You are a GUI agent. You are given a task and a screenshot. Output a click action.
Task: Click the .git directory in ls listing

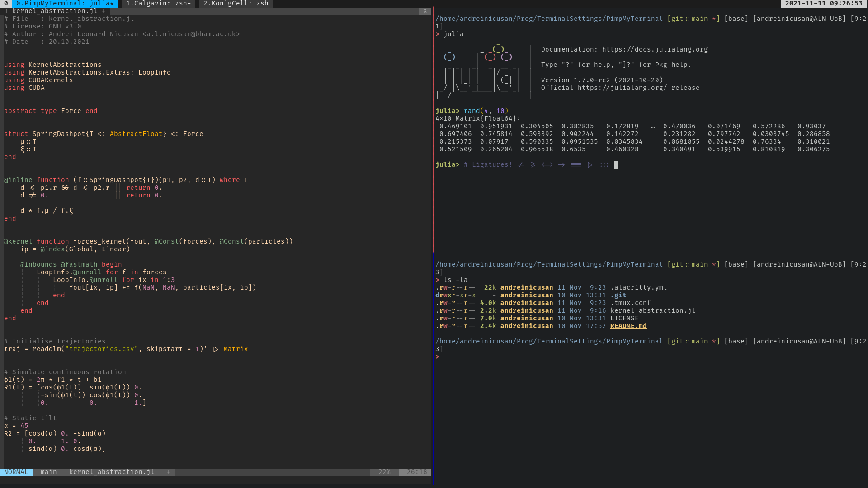pos(618,296)
